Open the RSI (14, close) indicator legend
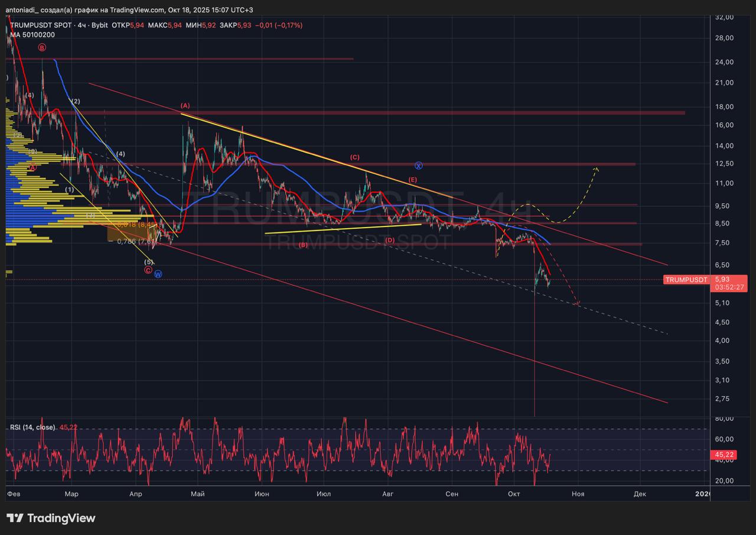The height and width of the screenshot is (535, 756). coord(32,427)
